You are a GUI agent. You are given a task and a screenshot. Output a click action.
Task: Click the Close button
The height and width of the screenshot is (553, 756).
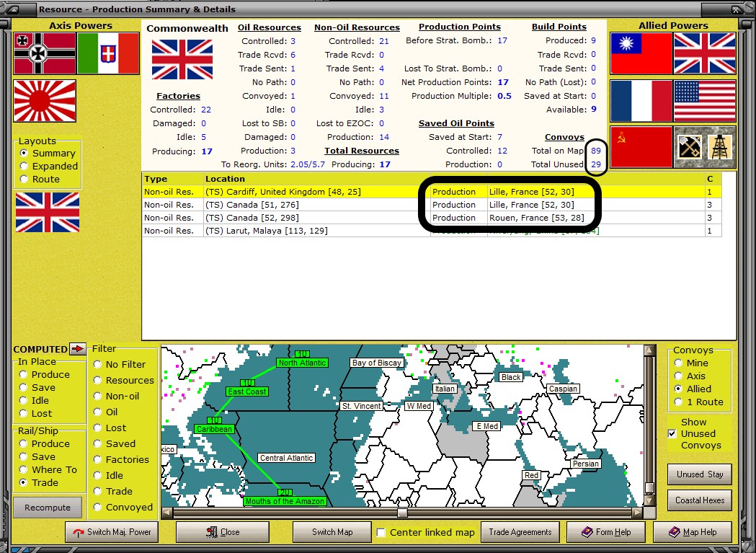pos(223,532)
